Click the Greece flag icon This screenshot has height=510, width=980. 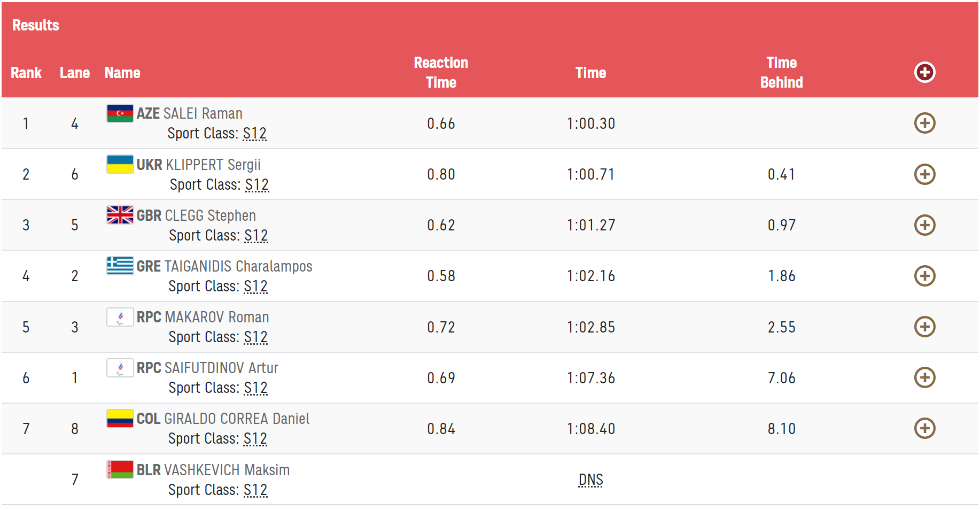[120, 266]
